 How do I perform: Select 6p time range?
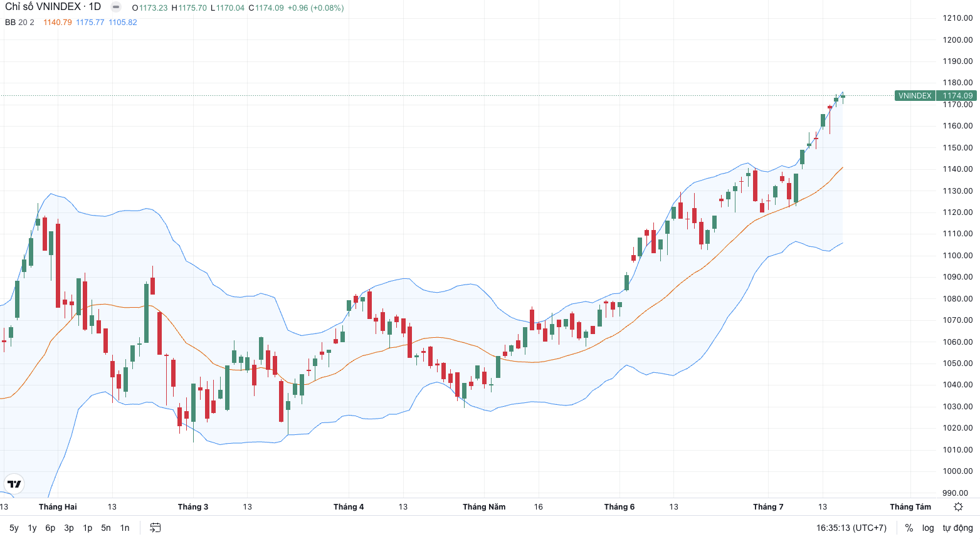(x=50, y=528)
